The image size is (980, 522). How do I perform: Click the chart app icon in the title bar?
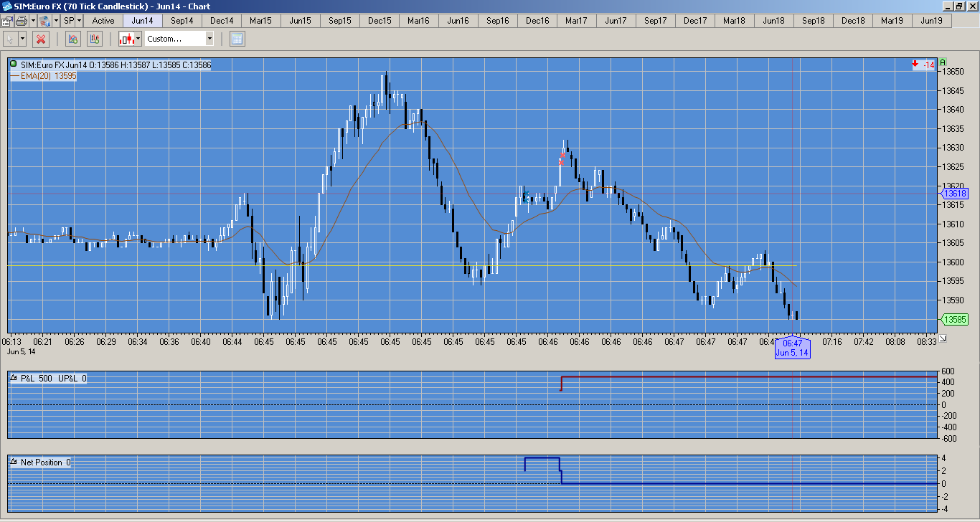click(x=7, y=6)
